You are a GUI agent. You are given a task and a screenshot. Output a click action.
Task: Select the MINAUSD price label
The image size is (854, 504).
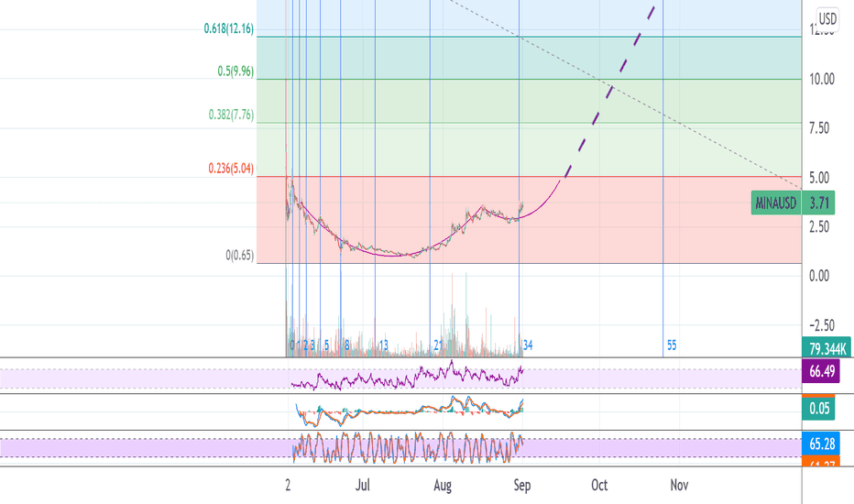coord(776,203)
